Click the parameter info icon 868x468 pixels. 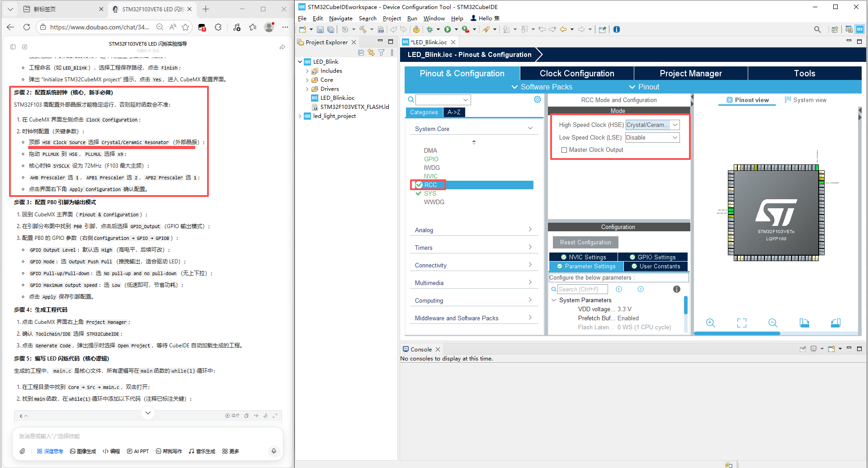(677, 289)
